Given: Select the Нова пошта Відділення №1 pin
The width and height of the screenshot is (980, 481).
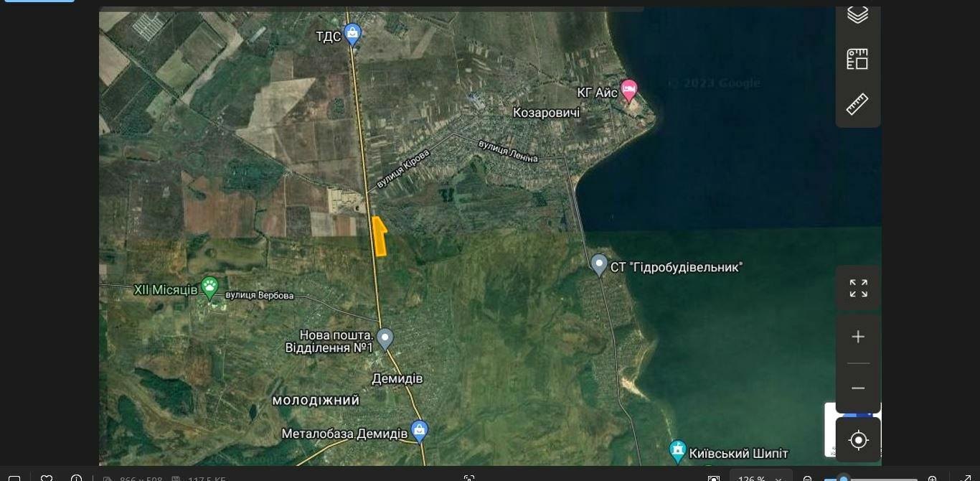Looking at the screenshot, I should tap(385, 338).
